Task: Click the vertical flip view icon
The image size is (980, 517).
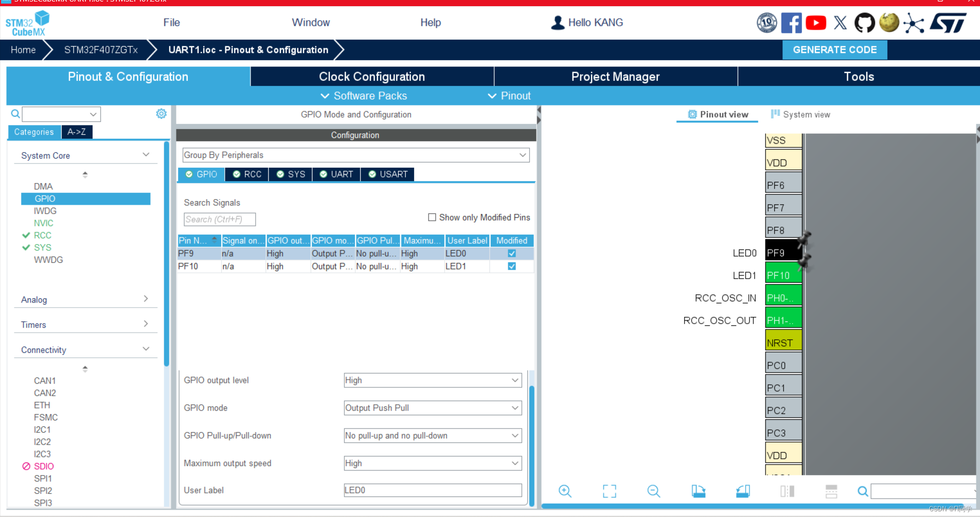Action: (x=787, y=491)
